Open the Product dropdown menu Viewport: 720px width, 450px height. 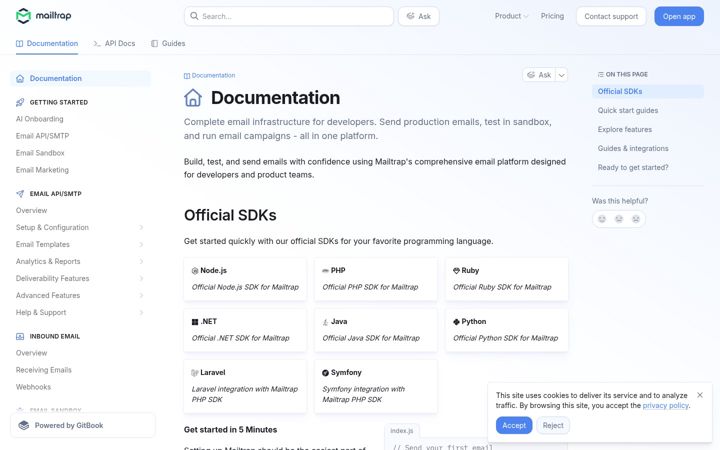tap(511, 16)
